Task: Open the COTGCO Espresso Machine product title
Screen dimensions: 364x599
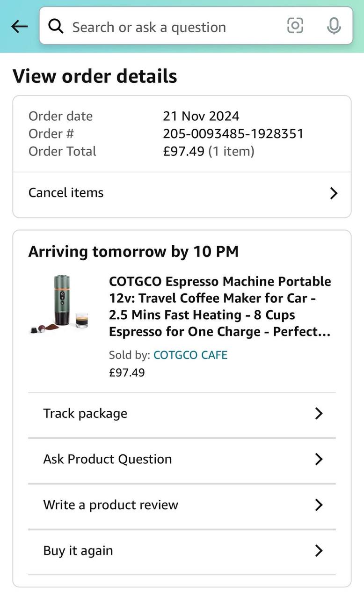Action: click(220, 307)
